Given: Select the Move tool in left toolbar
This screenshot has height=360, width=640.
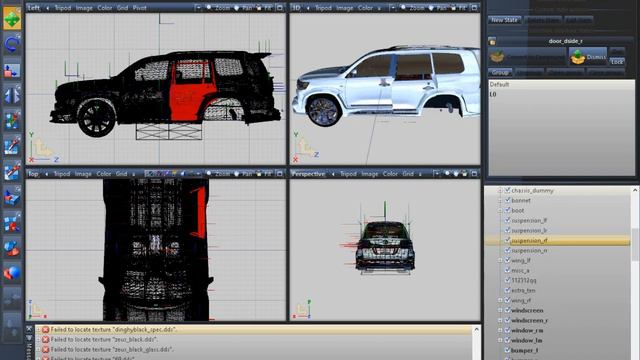Looking at the screenshot, I should pos(12,19).
